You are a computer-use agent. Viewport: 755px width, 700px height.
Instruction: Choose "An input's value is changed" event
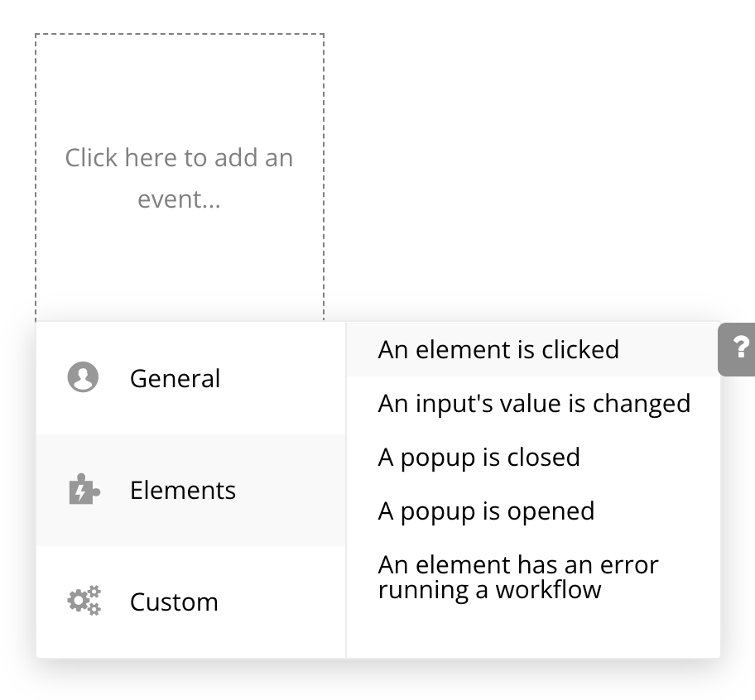(x=534, y=404)
